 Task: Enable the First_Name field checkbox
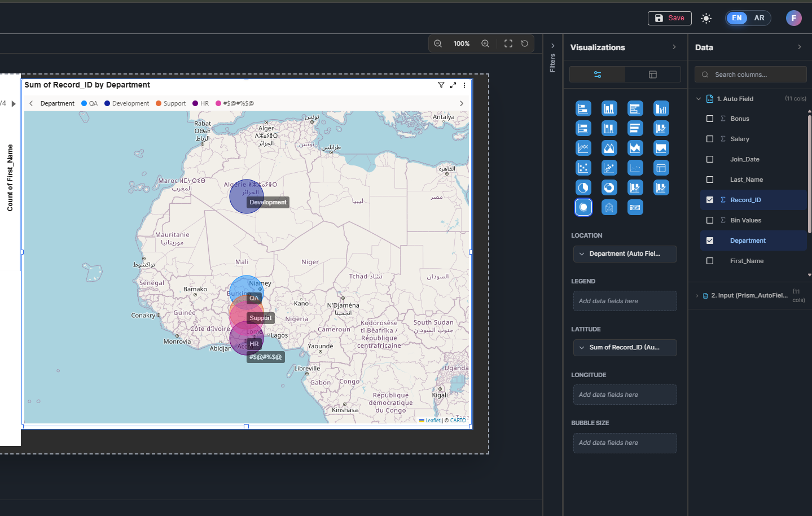[x=710, y=261]
